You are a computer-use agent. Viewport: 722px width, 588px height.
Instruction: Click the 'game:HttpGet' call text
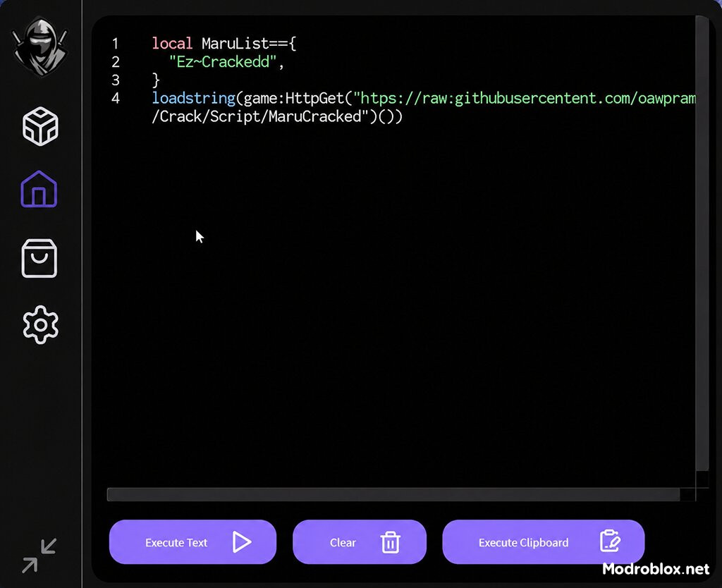pyautogui.click(x=294, y=98)
